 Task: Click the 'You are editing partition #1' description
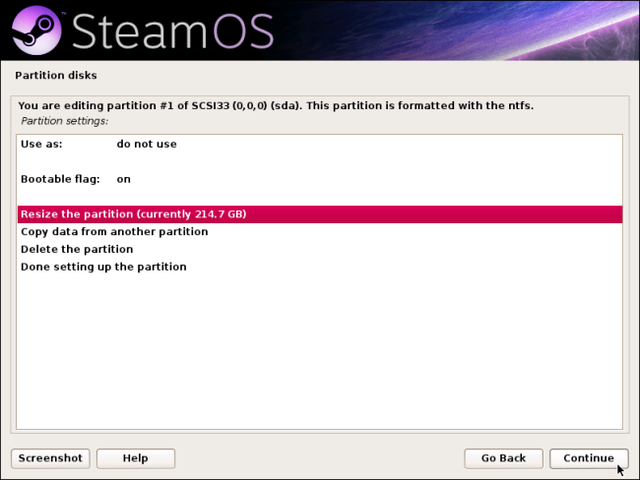tap(276, 106)
